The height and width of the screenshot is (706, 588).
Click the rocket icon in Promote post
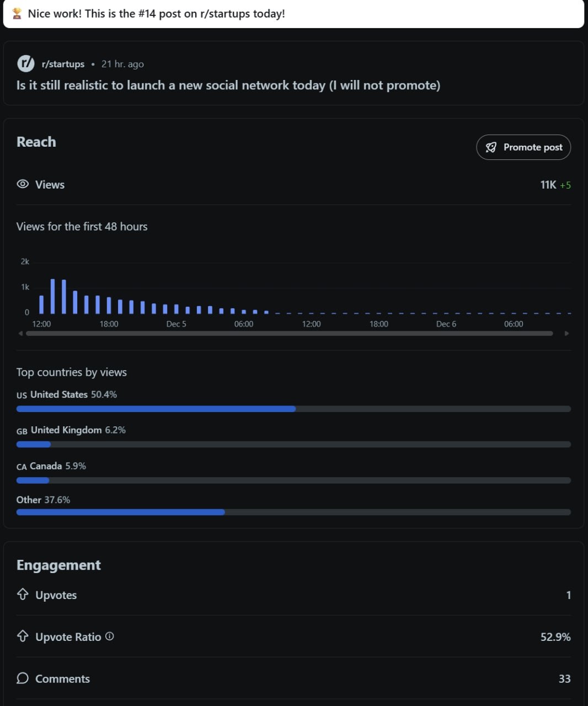(491, 147)
